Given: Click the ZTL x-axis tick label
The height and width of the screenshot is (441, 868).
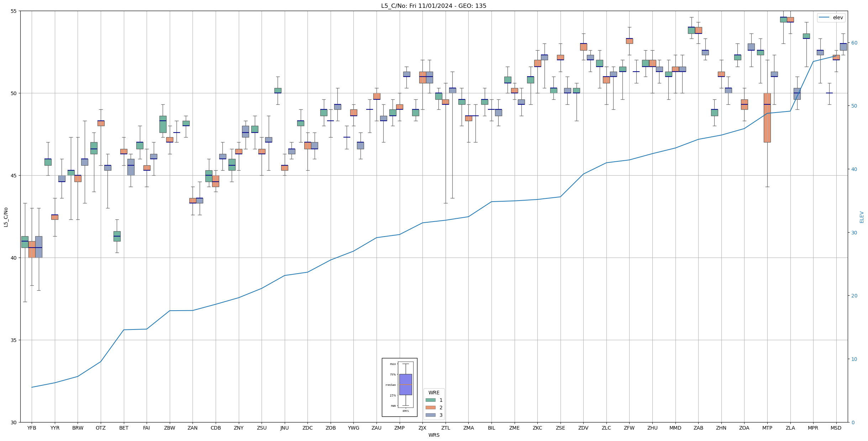Looking at the screenshot, I should [445, 428].
